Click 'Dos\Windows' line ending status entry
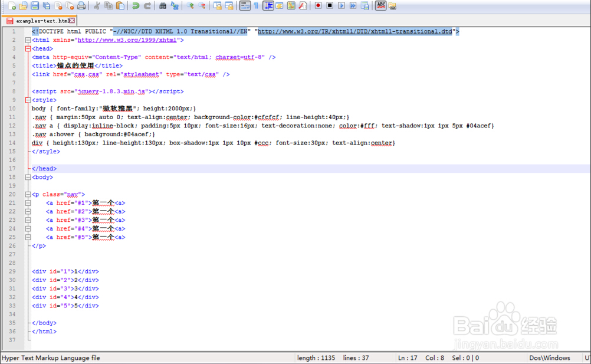Image resolution: width=591 pixels, height=364 pixels. click(x=550, y=358)
